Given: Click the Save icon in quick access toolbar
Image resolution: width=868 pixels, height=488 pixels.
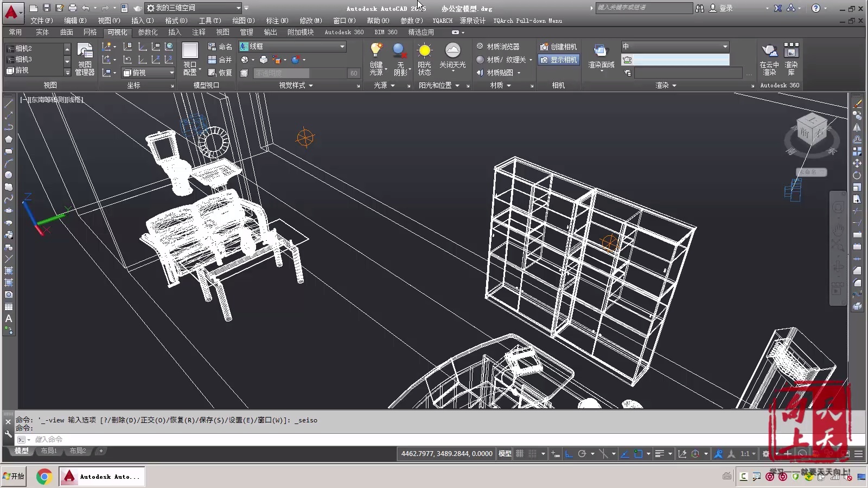Looking at the screenshot, I should (47, 8).
